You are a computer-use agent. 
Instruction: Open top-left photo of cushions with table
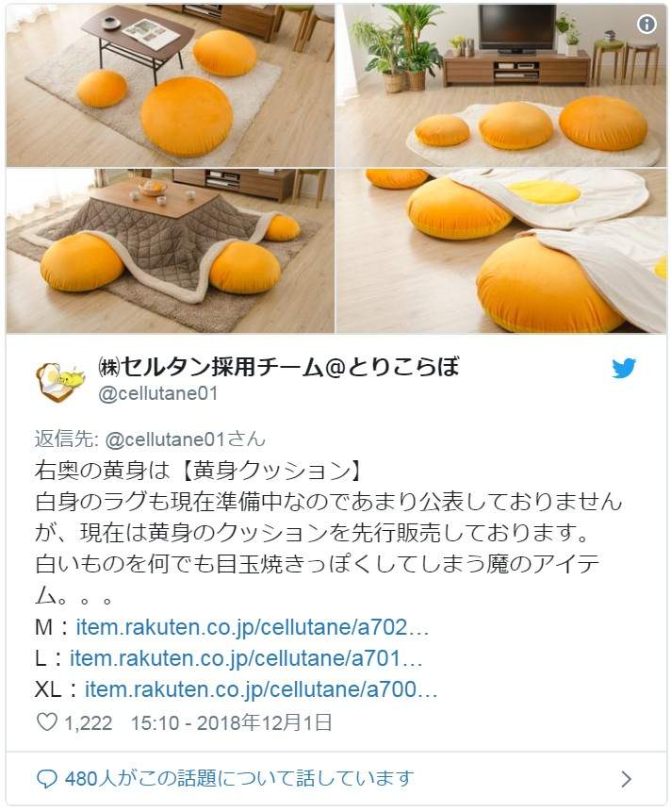171,85
